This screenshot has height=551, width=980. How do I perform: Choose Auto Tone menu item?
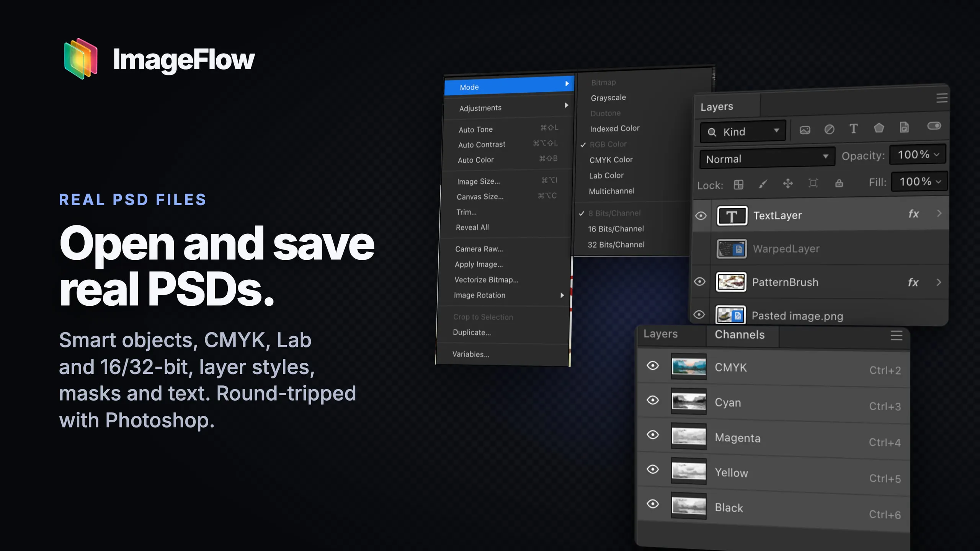point(508,129)
